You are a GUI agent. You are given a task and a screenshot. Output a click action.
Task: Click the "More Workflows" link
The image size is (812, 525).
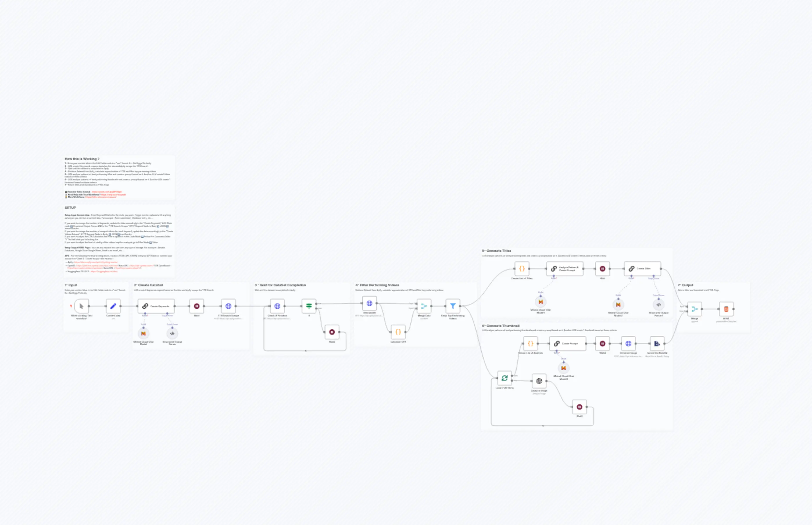point(101,197)
